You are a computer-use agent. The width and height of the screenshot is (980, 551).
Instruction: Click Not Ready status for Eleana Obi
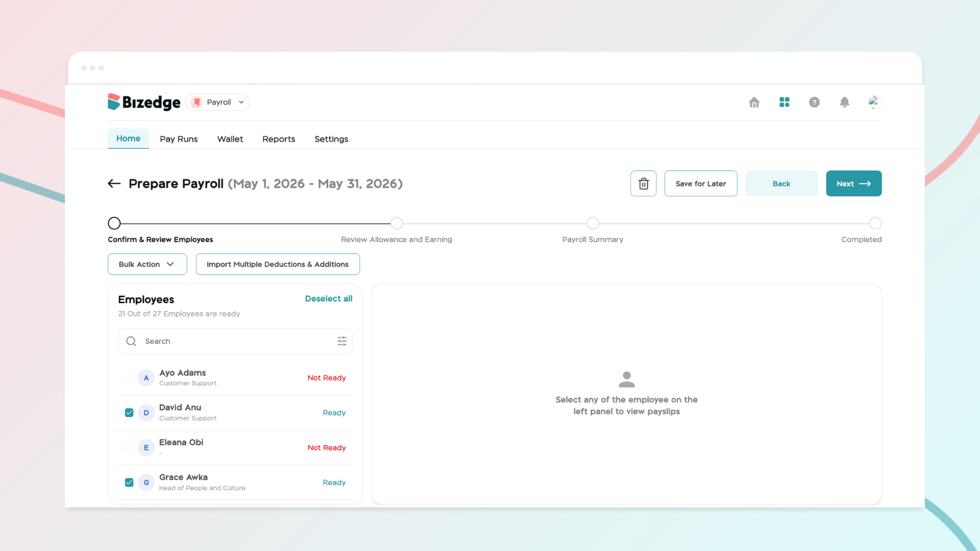pyautogui.click(x=327, y=447)
